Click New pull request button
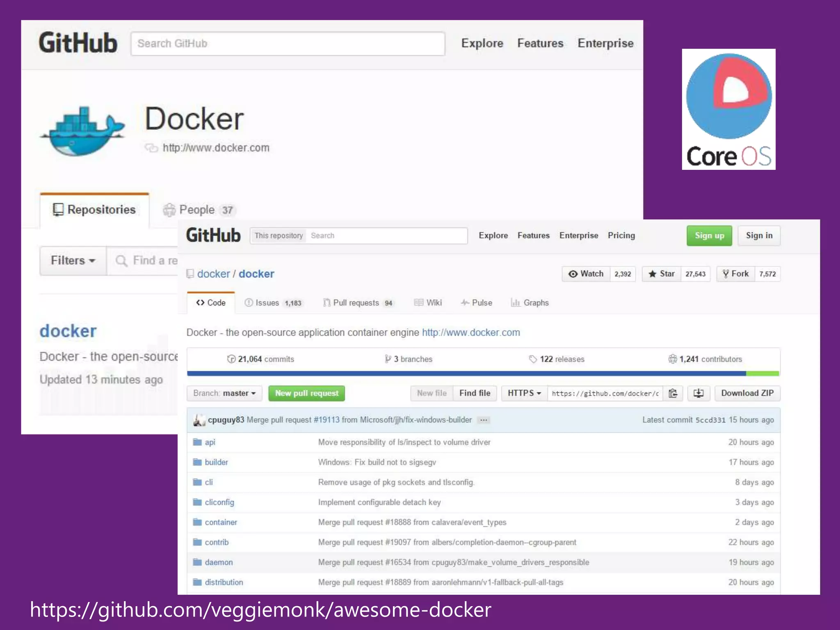840x630 pixels. (307, 393)
